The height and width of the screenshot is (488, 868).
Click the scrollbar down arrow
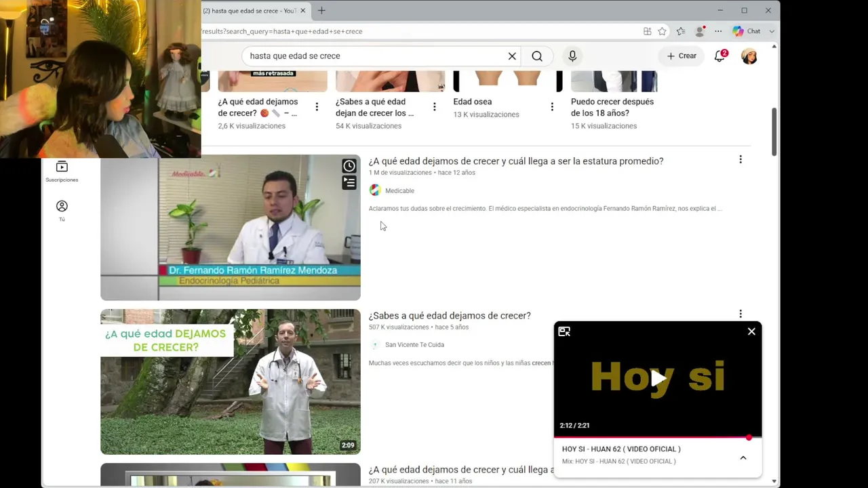(x=774, y=481)
